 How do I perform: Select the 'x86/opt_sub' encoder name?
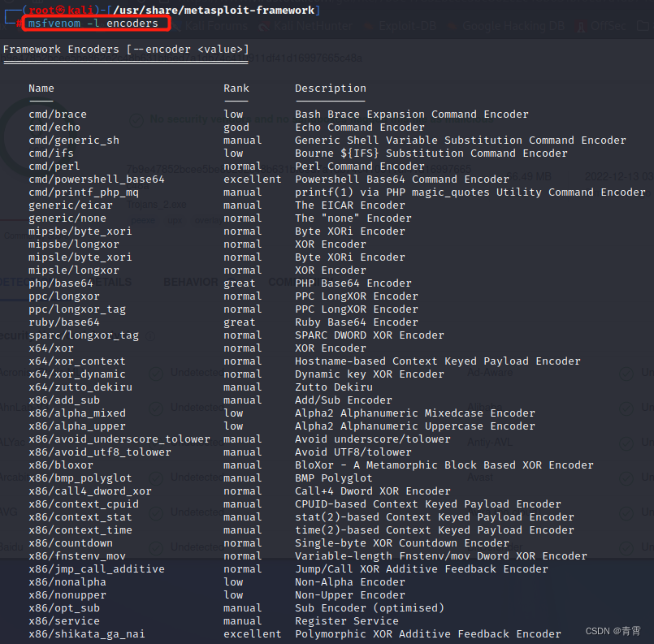point(64,607)
